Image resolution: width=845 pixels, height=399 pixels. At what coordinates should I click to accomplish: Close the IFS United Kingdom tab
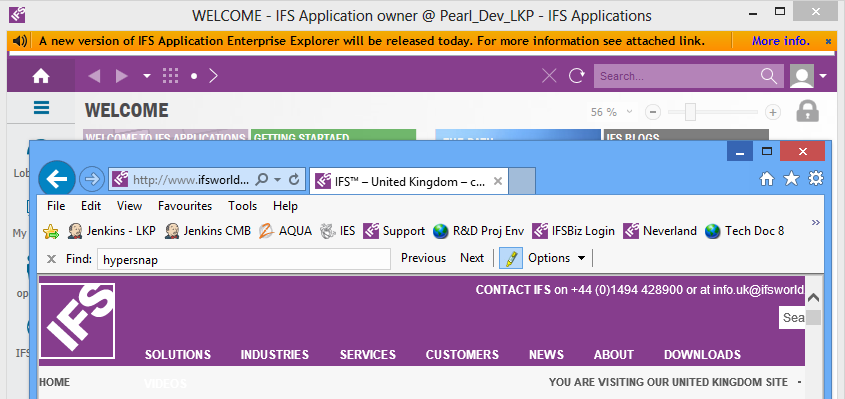click(497, 182)
